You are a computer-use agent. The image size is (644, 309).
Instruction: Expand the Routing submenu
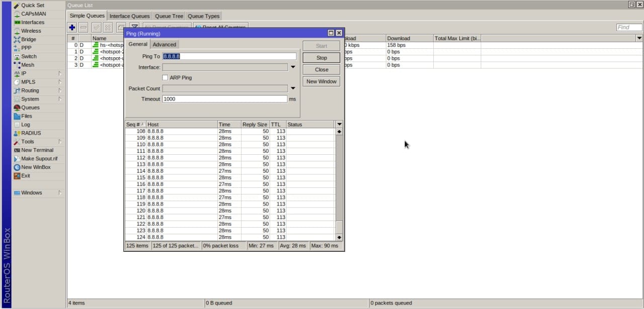pos(60,90)
